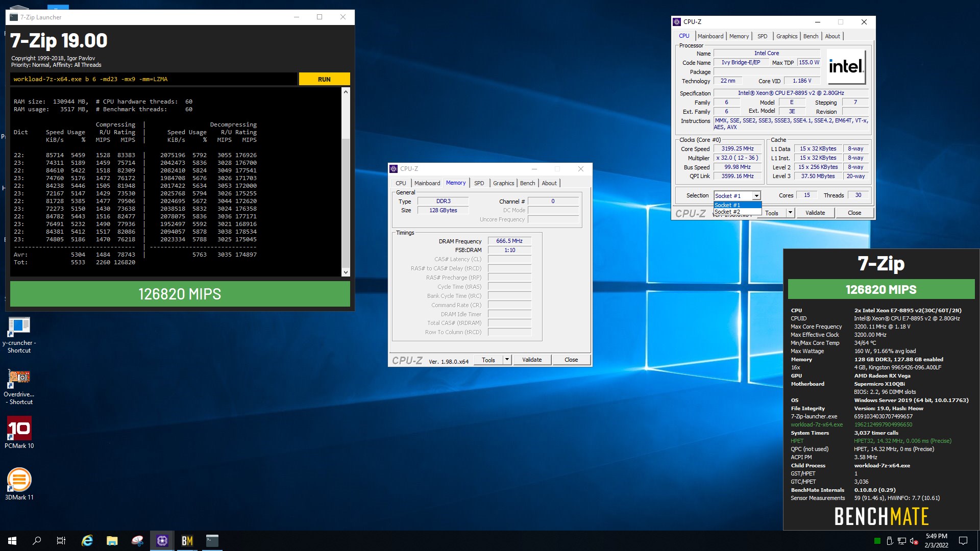Click the paint-like taskbar app icon
Viewport: 980px width, 551px height.
(137, 541)
